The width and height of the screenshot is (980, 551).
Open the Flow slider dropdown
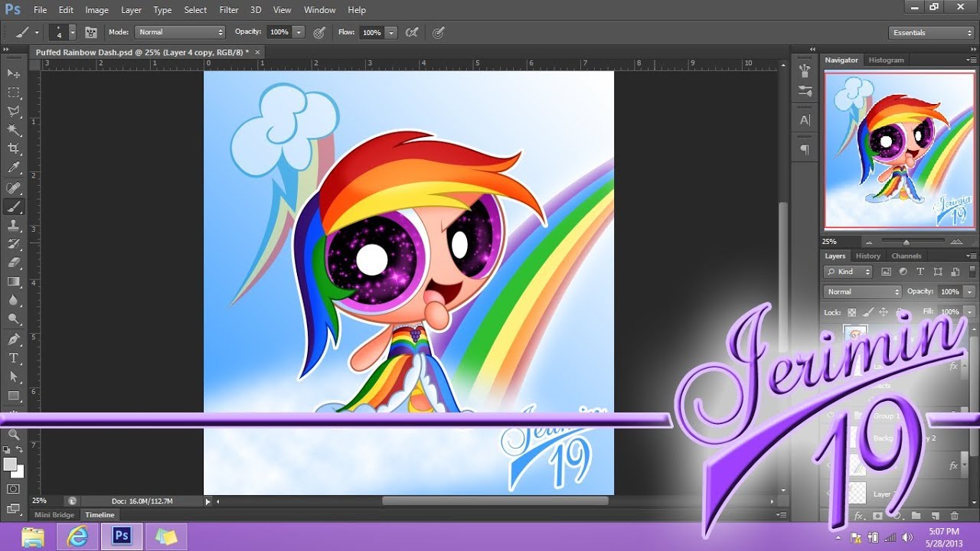point(391,32)
